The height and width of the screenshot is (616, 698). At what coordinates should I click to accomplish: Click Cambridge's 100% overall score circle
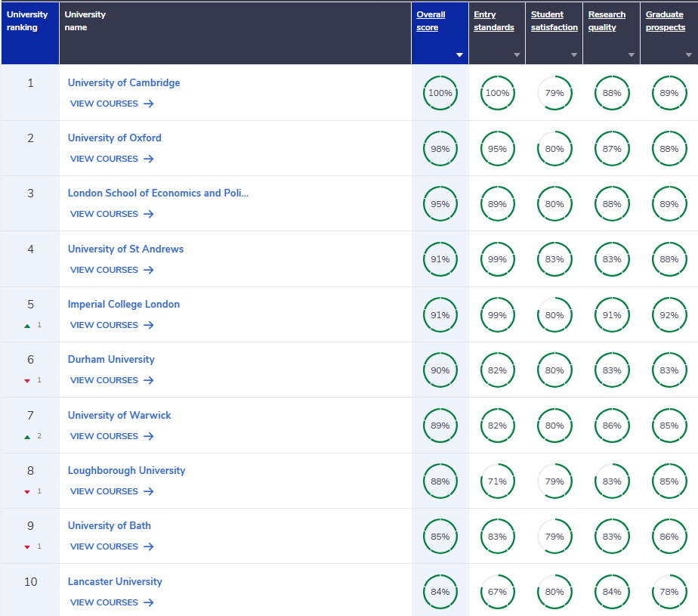(x=440, y=93)
